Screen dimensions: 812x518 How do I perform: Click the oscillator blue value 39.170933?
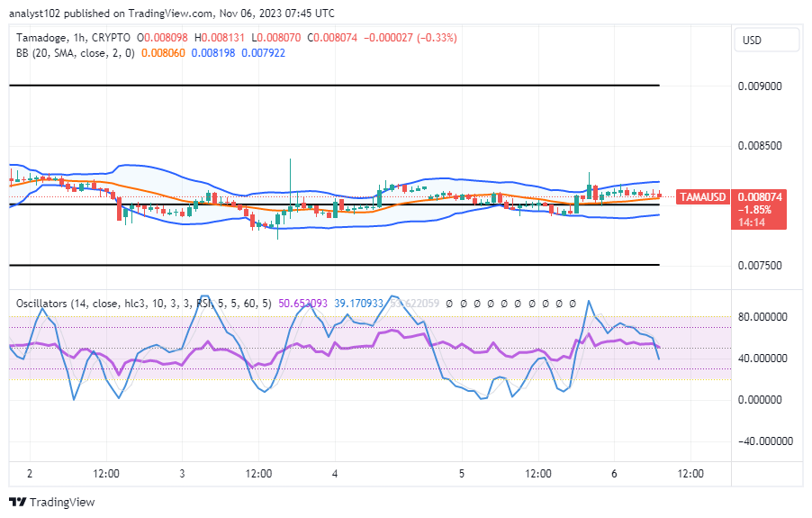coord(358,303)
